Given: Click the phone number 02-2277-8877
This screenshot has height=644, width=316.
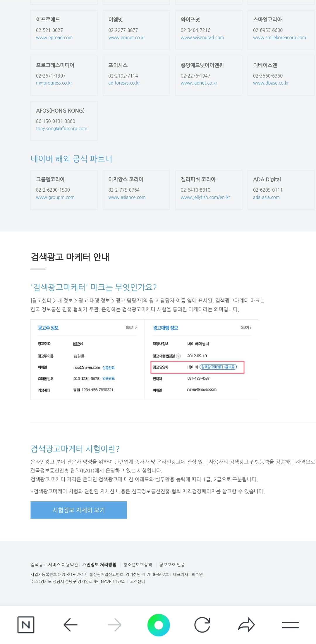Looking at the screenshot, I should [123, 30].
